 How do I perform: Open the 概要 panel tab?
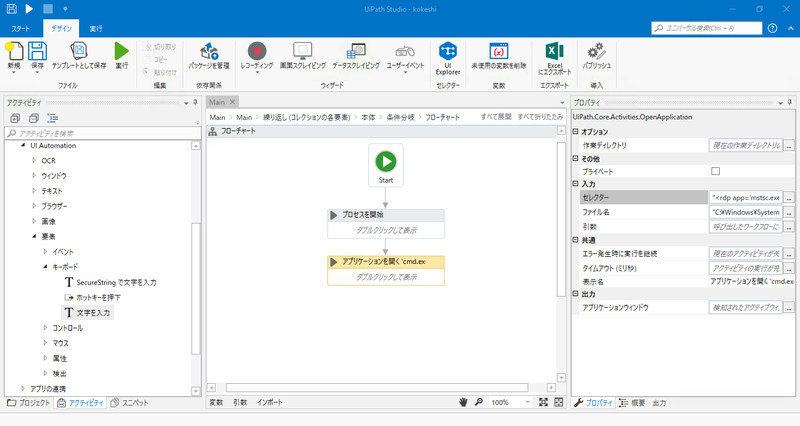pyautogui.click(x=633, y=403)
